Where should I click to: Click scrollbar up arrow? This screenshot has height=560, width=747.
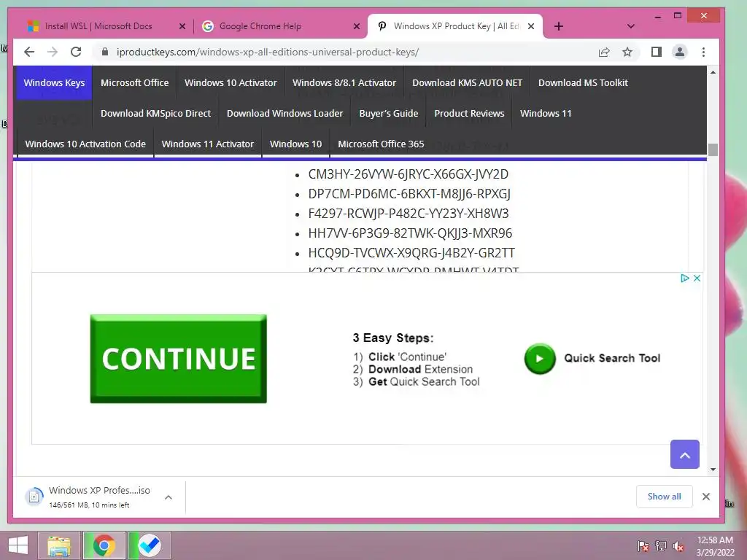coord(713,72)
